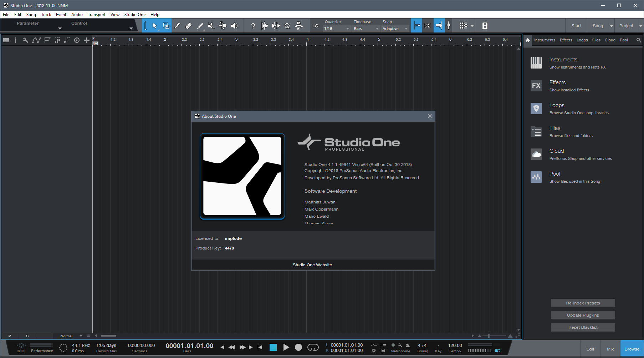Select the Listen speaker tool
644x358 pixels.
point(234,26)
